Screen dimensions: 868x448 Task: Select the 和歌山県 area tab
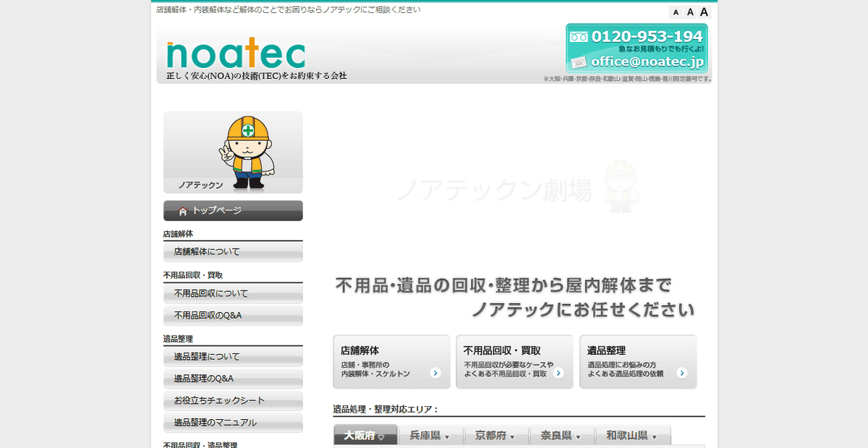[629, 435]
